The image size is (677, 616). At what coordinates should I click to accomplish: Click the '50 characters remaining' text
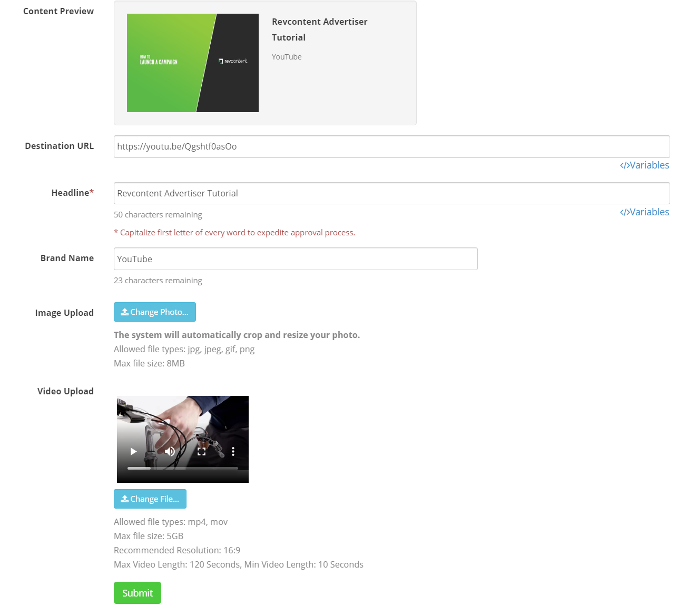pyautogui.click(x=158, y=215)
